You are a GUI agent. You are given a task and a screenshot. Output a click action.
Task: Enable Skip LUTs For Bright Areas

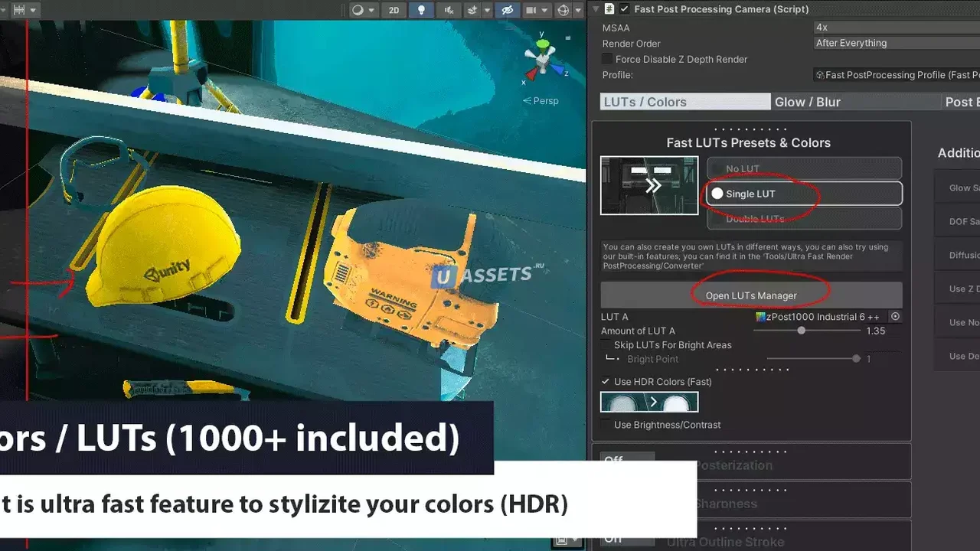tap(607, 345)
